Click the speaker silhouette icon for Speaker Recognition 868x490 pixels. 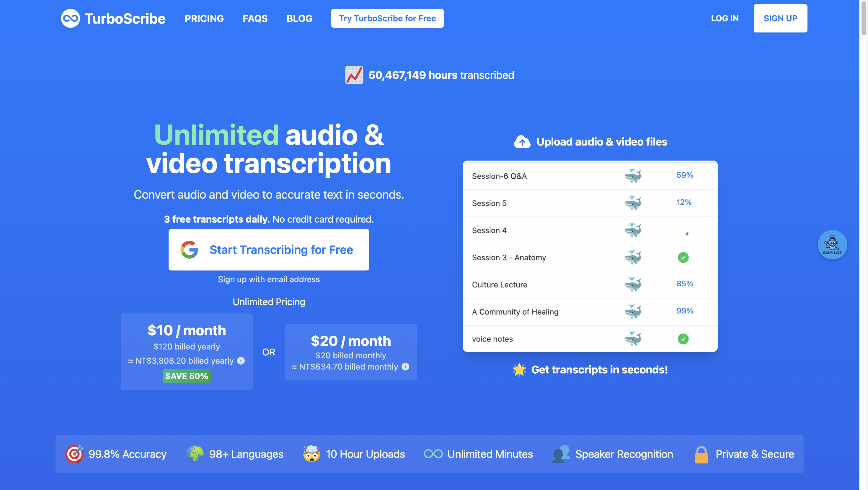coord(561,454)
